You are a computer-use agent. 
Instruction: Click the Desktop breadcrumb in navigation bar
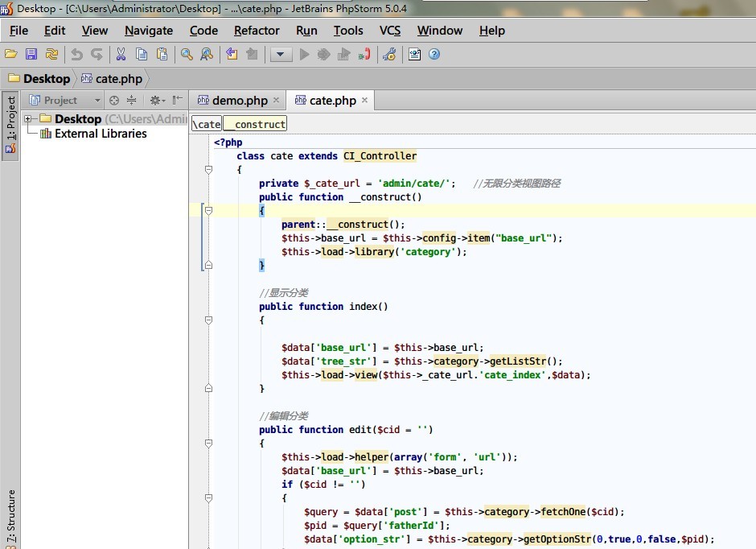pos(46,79)
